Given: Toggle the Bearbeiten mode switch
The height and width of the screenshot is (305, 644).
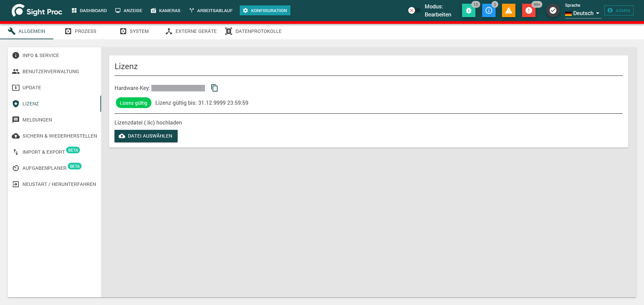Looking at the screenshot, I should click(x=414, y=11).
